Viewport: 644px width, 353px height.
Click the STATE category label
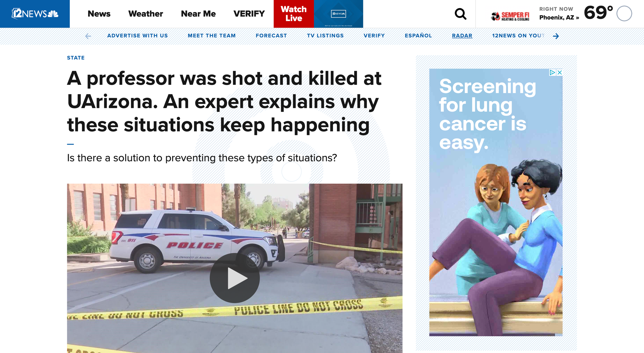(76, 58)
